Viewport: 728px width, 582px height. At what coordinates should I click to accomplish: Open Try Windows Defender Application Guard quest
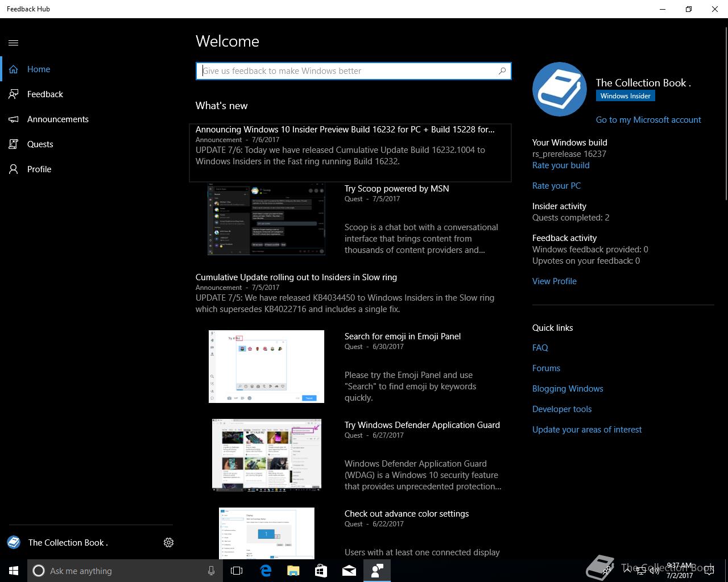tap(422, 425)
